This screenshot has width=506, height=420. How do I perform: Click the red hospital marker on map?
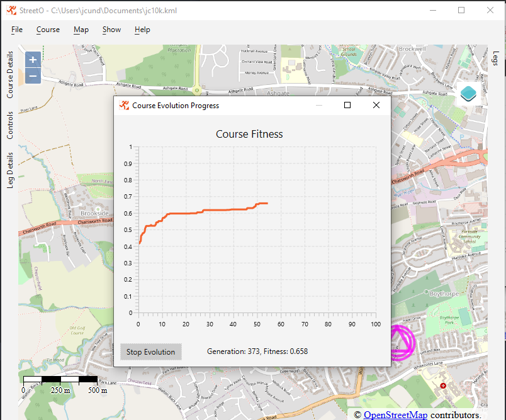click(x=443, y=385)
